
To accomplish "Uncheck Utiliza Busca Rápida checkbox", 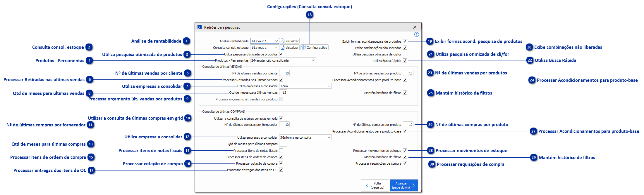I will click(405, 60).
